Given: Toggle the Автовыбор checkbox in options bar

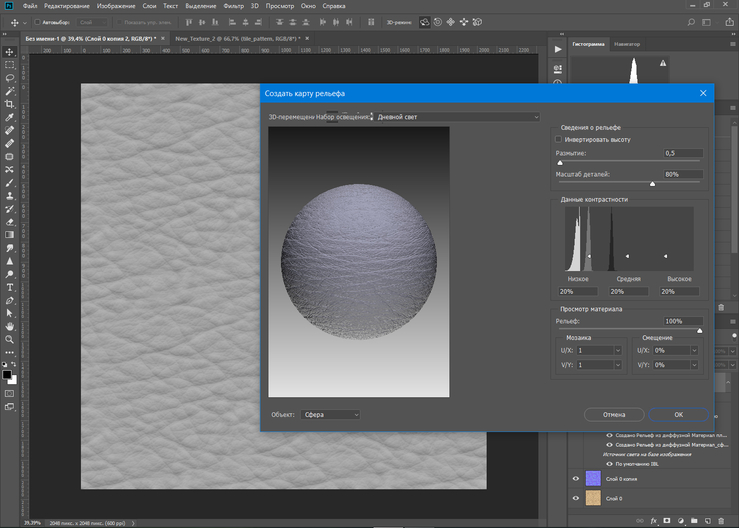Looking at the screenshot, I should (x=37, y=22).
